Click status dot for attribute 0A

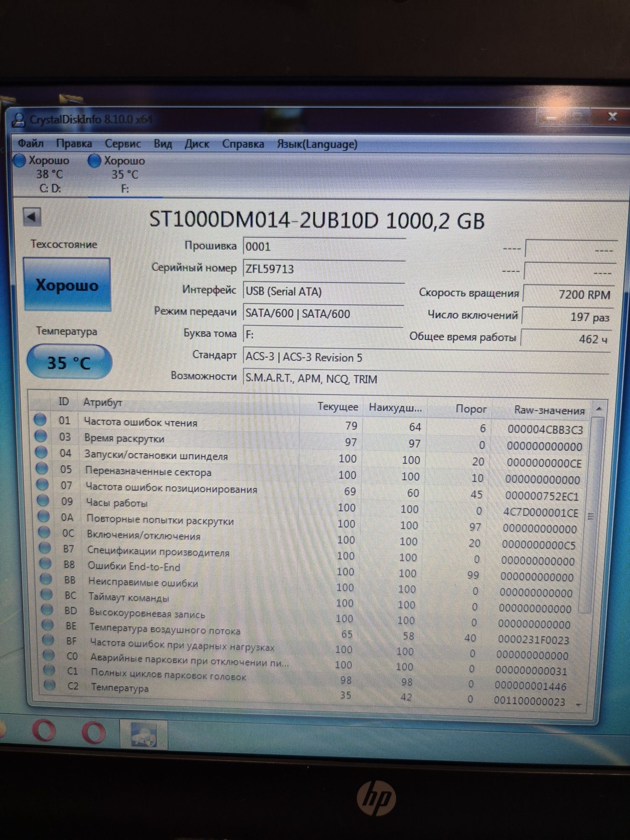click(x=44, y=516)
